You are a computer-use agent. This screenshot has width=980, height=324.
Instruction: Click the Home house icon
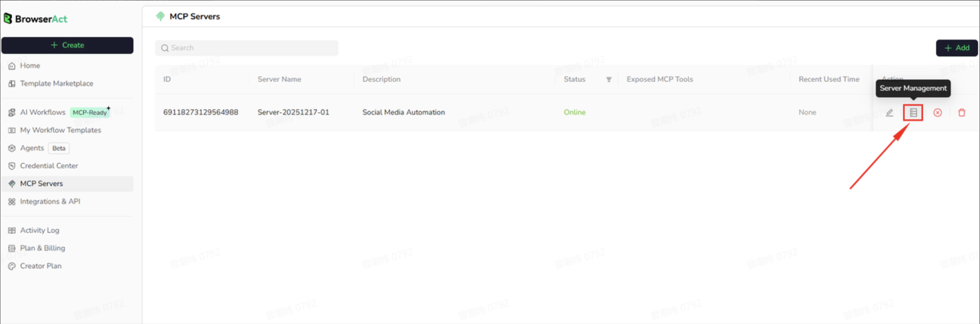[12, 66]
